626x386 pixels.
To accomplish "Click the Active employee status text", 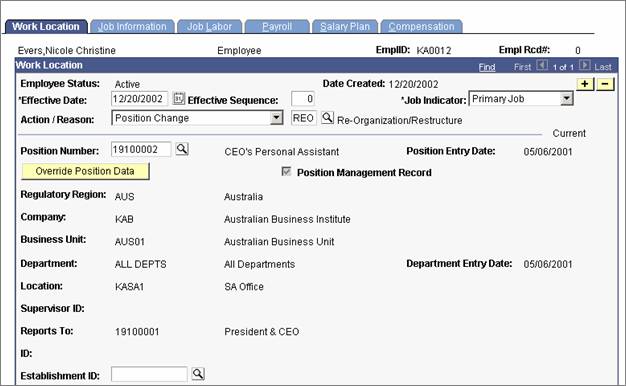I will [127, 84].
